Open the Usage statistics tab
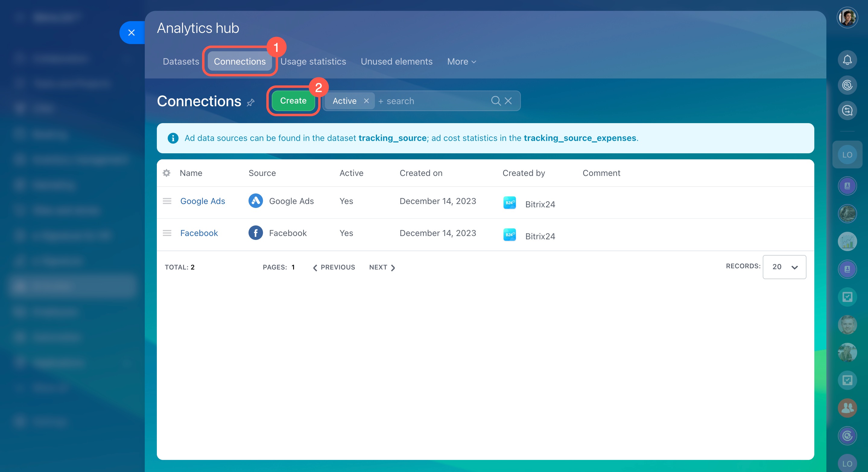868x472 pixels. [x=313, y=62]
